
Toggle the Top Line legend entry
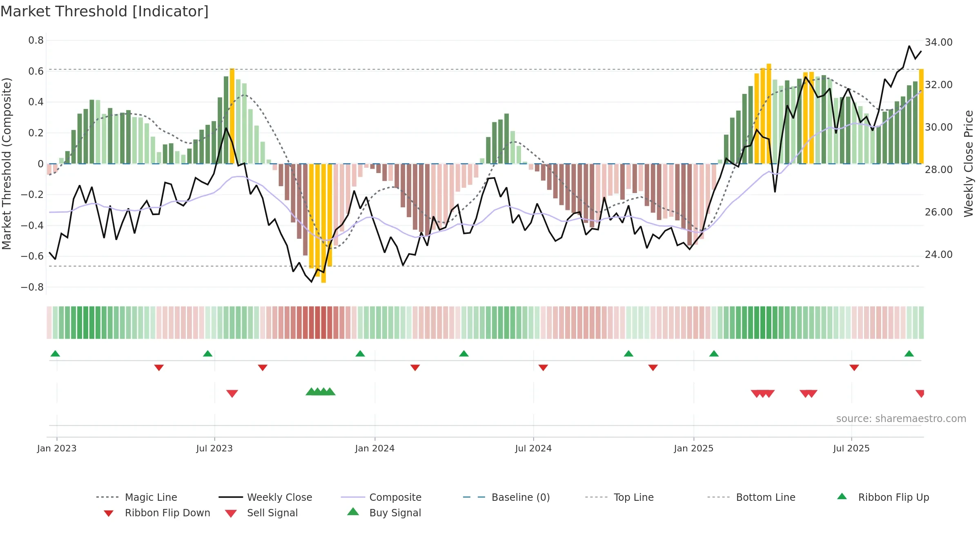click(619, 497)
